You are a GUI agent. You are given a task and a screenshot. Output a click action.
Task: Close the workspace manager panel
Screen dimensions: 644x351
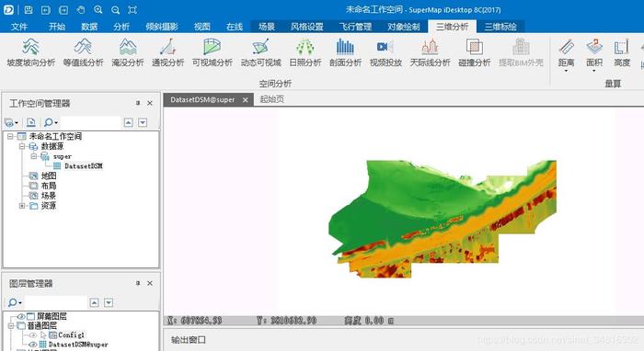pyautogui.click(x=150, y=103)
